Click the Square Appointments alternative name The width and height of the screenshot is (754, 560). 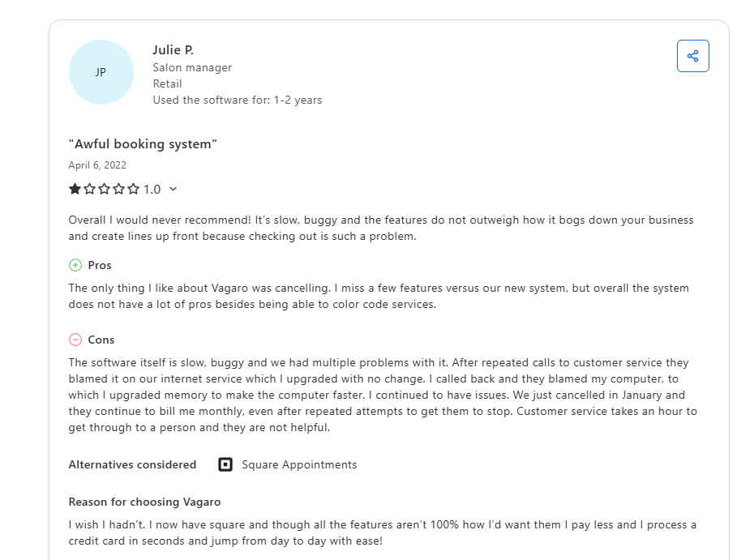(x=299, y=464)
